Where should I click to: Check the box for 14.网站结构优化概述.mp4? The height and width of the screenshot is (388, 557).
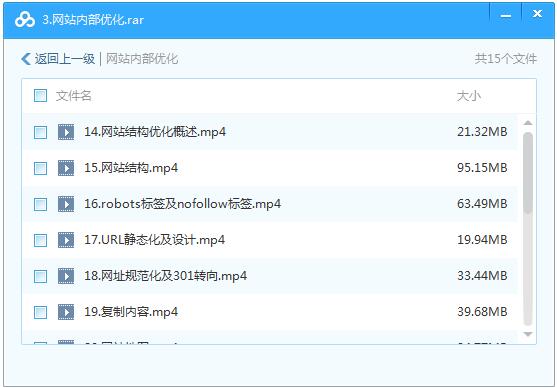coord(40,132)
